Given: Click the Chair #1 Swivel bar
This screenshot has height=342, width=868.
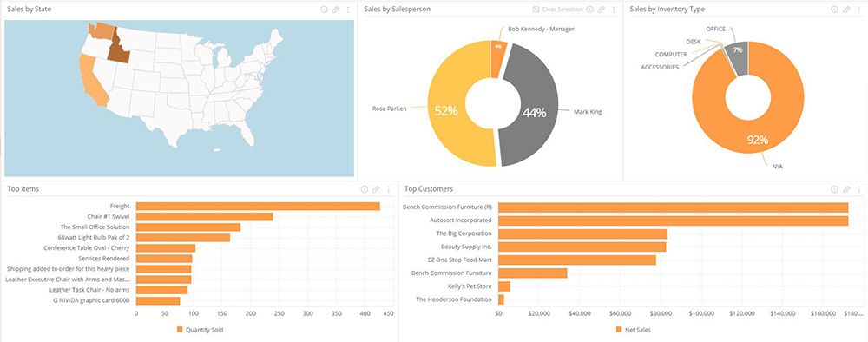Looking at the screenshot, I should (204, 216).
